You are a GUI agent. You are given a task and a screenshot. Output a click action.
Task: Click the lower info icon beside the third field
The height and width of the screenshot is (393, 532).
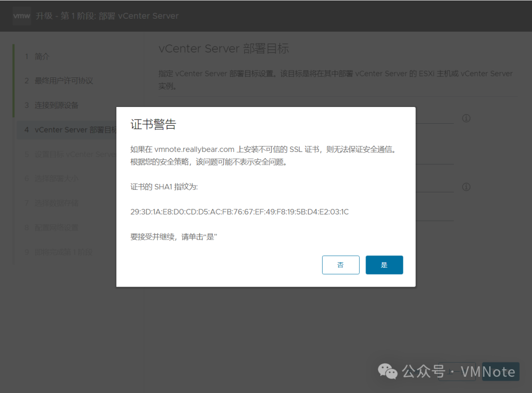click(466, 187)
